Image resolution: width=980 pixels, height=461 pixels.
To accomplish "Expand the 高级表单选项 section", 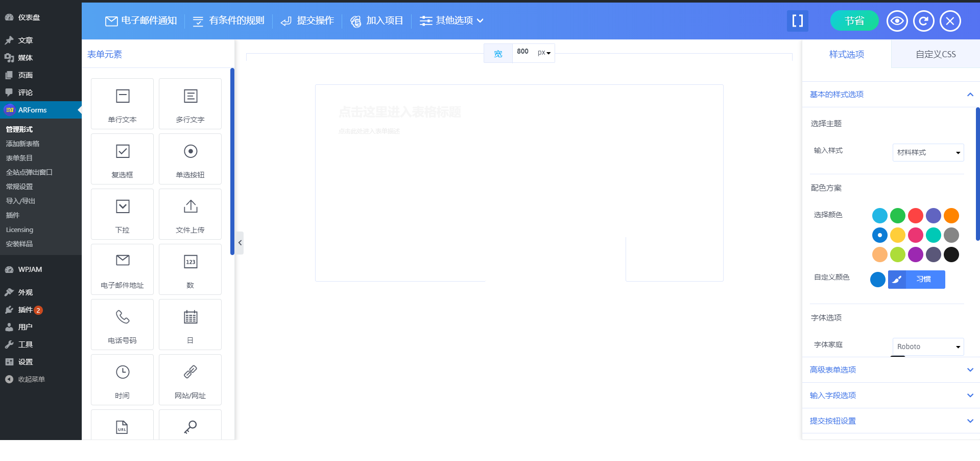I will 891,370.
